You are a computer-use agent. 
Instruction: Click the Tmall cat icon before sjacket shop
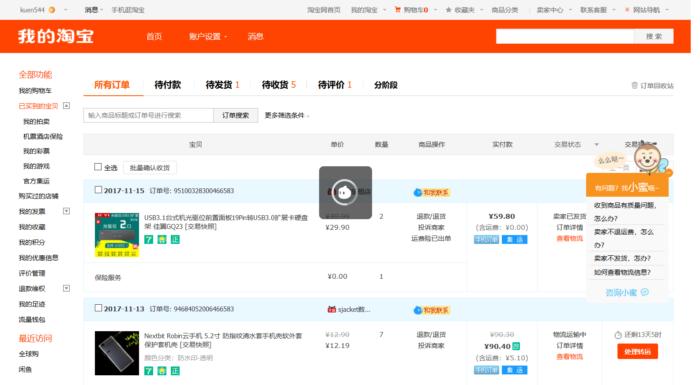pyautogui.click(x=331, y=309)
